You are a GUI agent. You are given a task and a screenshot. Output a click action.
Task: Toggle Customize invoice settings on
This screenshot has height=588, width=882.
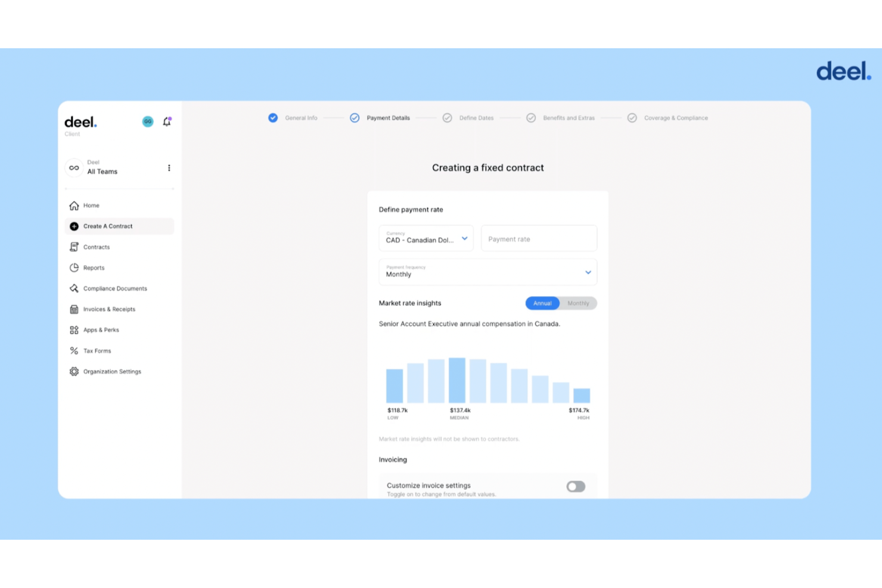(x=575, y=486)
